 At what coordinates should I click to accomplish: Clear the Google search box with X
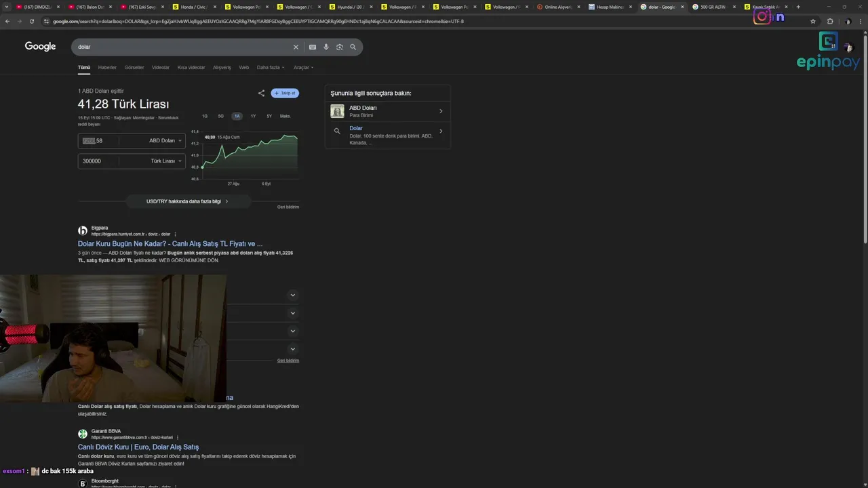296,47
